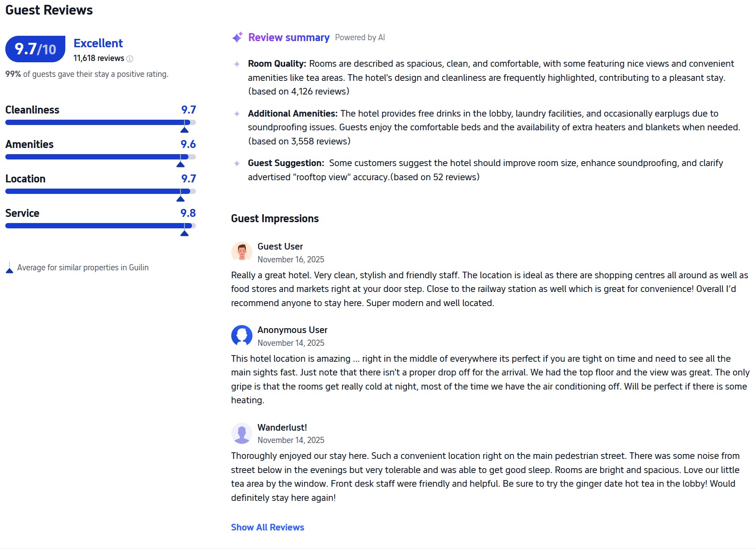Click the AI sparkle icon next to Review summary

click(237, 38)
